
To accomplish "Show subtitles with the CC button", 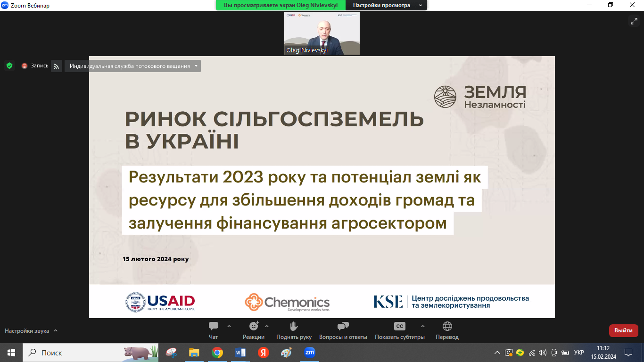I will [x=400, y=330].
